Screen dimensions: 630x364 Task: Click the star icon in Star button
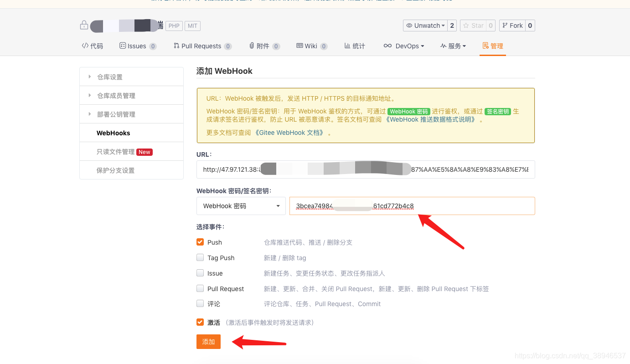pos(466,26)
